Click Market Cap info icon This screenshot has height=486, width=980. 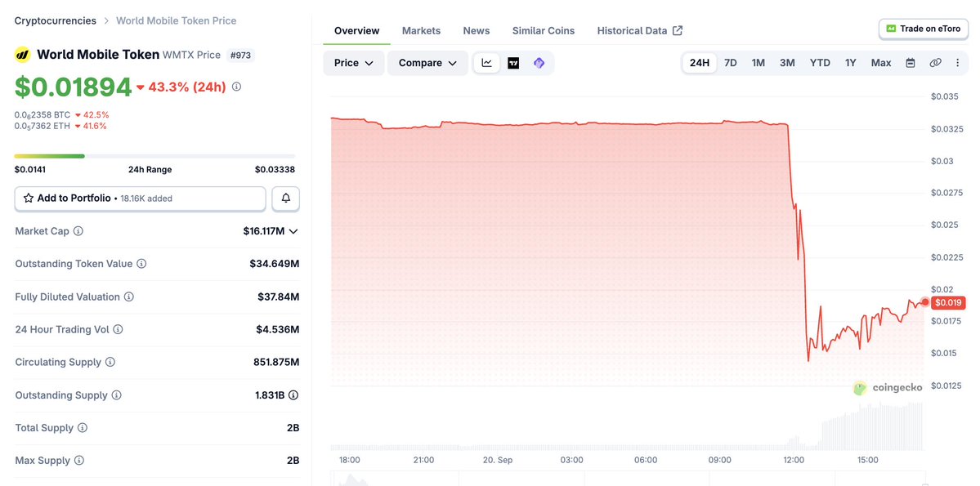(x=78, y=231)
